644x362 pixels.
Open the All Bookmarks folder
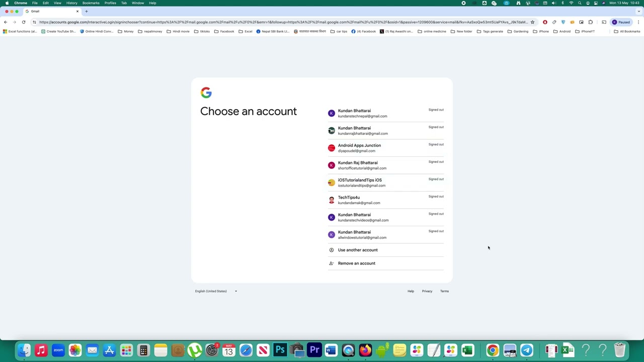[627, 31]
